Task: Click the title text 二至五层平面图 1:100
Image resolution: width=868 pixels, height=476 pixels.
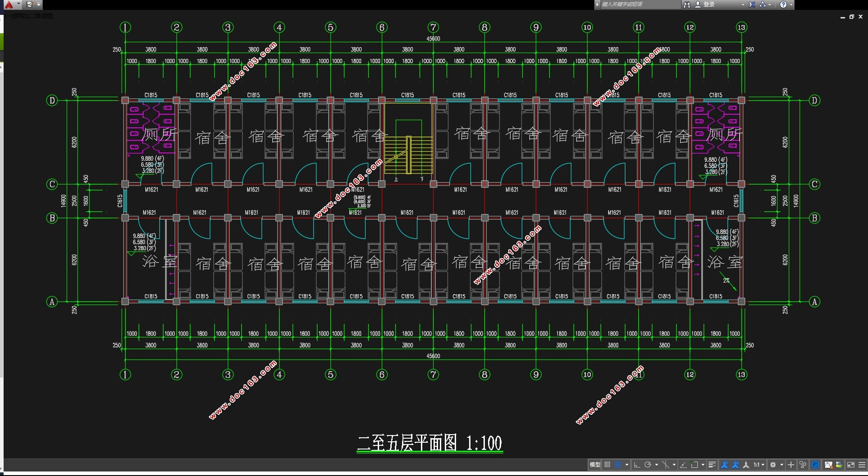Action: (429, 443)
